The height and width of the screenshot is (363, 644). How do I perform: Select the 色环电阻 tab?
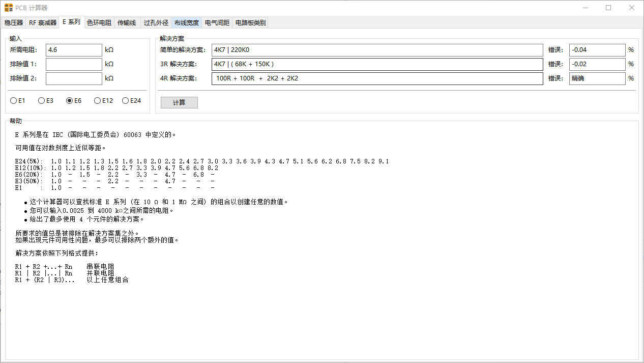pyautogui.click(x=99, y=23)
